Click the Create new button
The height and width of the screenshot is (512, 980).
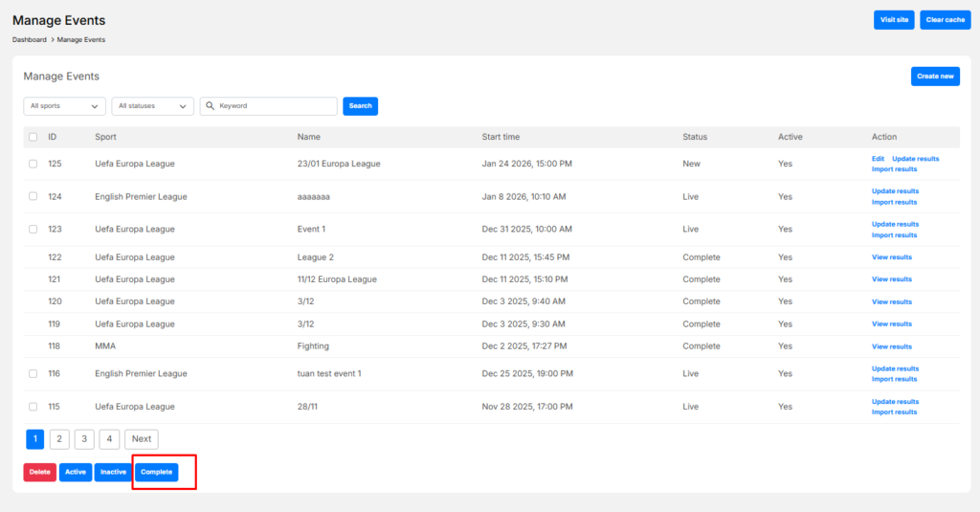935,77
